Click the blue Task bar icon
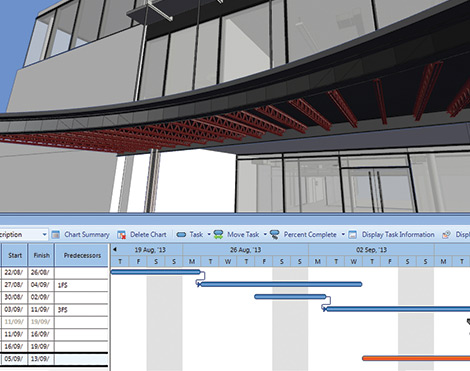This screenshot has width=470, height=371. click(181, 235)
